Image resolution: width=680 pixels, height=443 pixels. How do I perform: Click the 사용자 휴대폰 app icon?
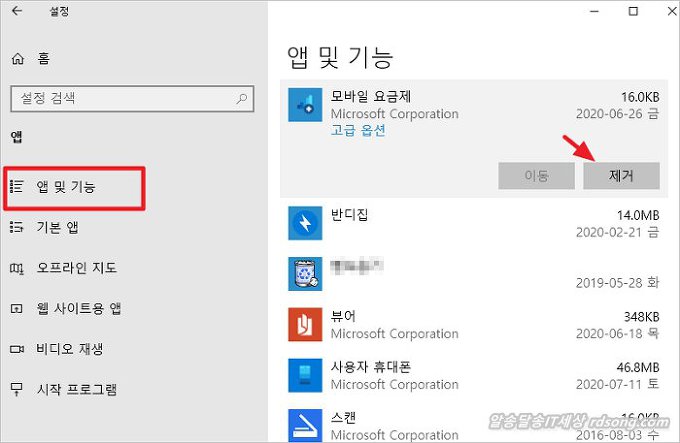305,375
